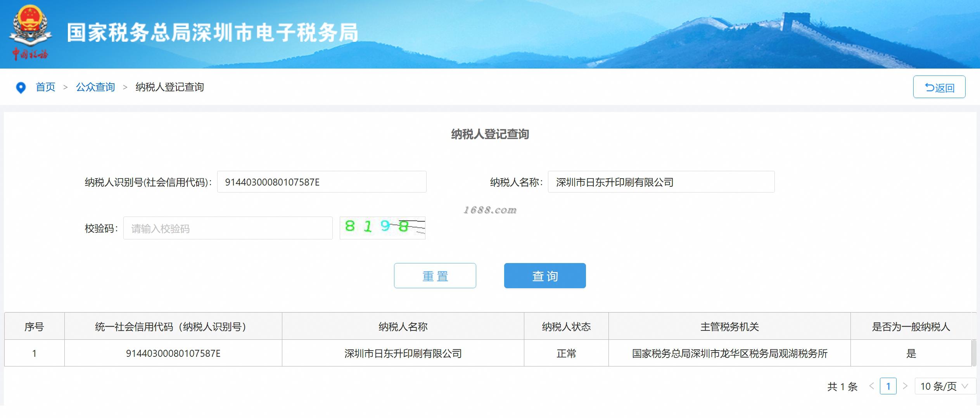Go to the next page arrow
The width and height of the screenshot is (980, 418).
pyautogui.click(x=905, y=386)
